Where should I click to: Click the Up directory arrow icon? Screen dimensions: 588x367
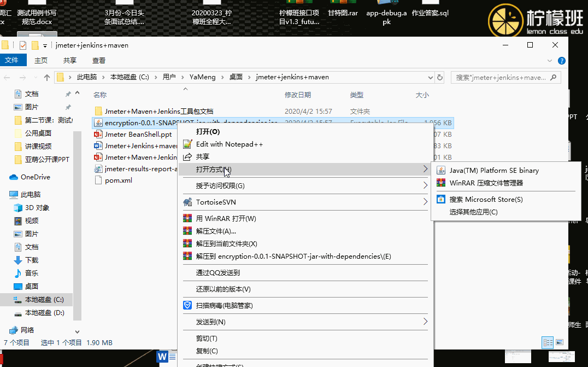[48, 77]
